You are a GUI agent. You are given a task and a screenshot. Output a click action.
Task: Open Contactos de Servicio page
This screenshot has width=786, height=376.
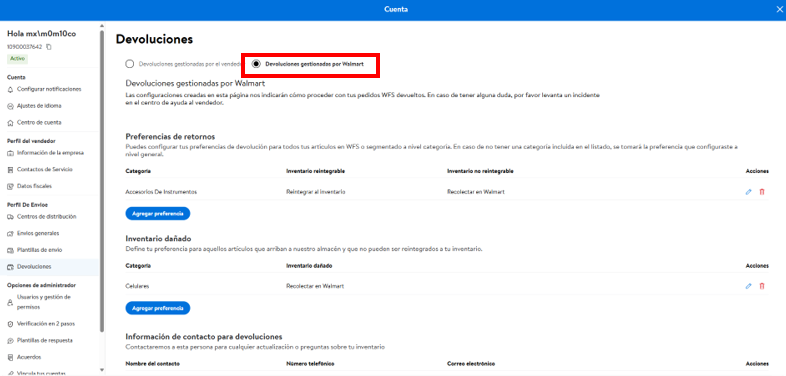point(45,169)
